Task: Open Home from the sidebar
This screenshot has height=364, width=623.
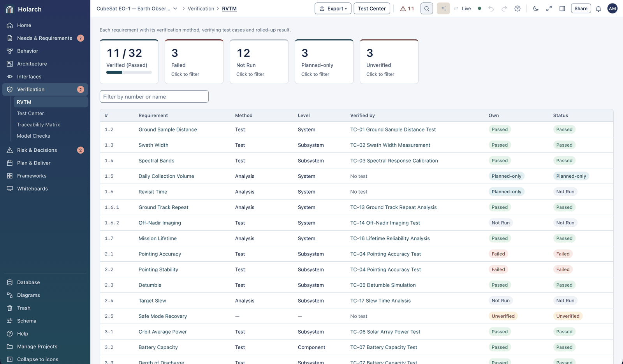Action: pos(45,25)
